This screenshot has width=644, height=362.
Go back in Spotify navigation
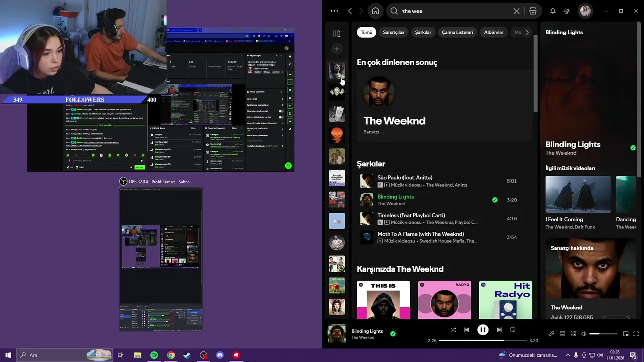click(x=350, y=11)
